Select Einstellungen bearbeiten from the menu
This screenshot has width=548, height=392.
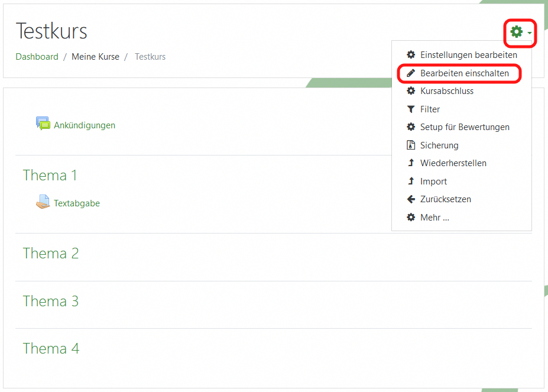(x=468, y=55)
